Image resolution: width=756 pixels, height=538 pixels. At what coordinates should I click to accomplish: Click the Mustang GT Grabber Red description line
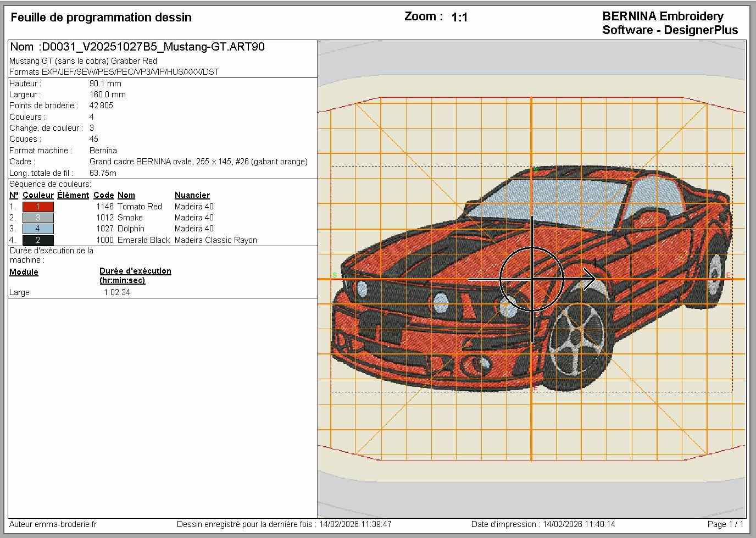[84, 61]
